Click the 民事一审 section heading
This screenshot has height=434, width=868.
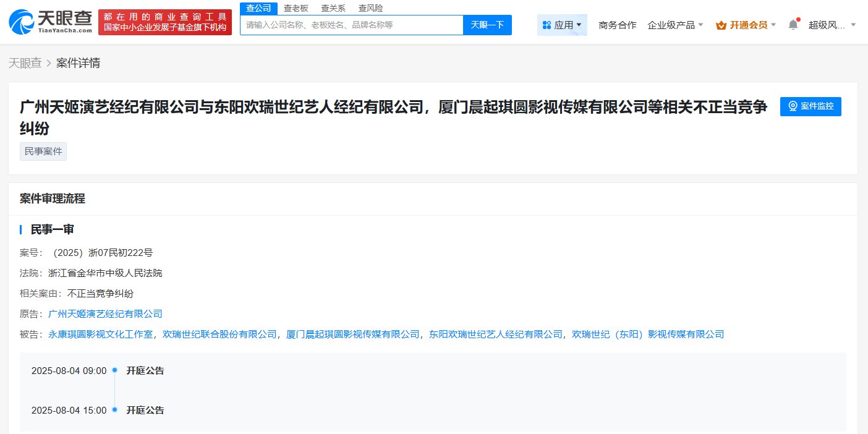click(x=53, y=230)
